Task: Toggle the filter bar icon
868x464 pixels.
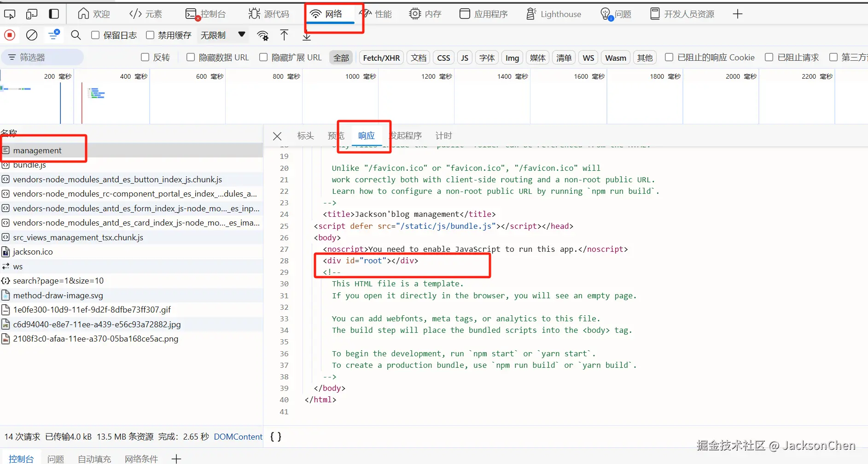Action: click(x=54, y=35)
